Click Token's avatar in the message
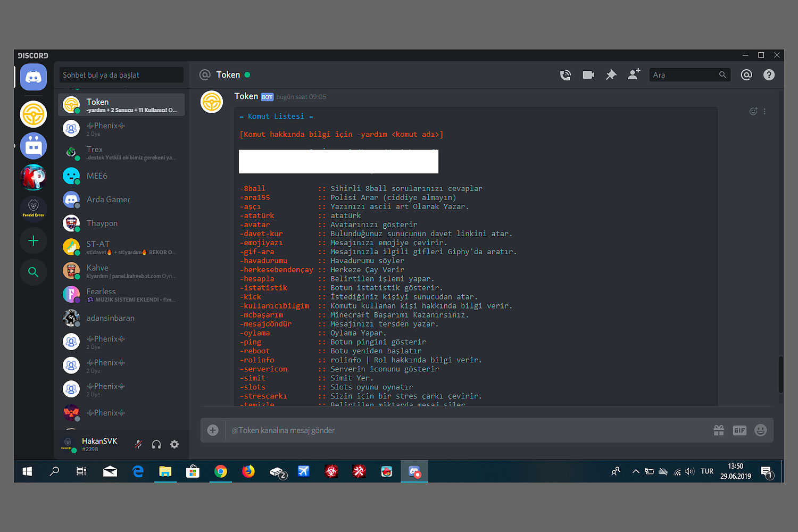The height and width of the screenshot is (532, 798). (212, 102)
